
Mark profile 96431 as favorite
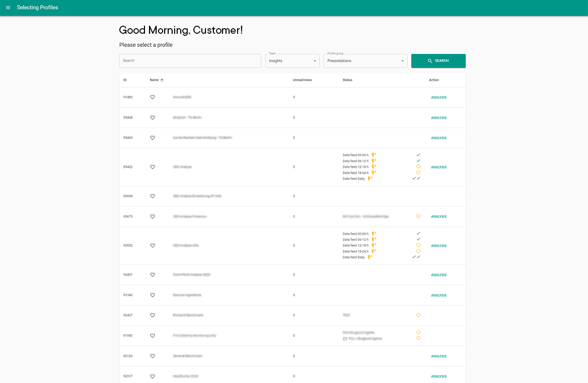[x=153, y=275]
